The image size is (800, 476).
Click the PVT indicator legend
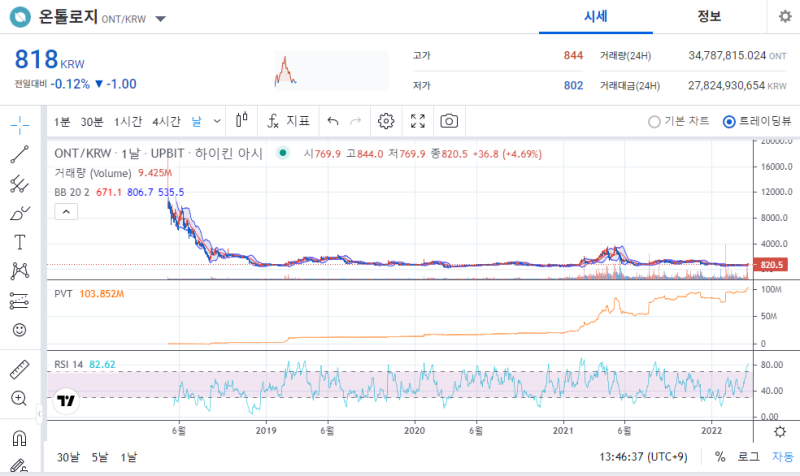[63, 294]
